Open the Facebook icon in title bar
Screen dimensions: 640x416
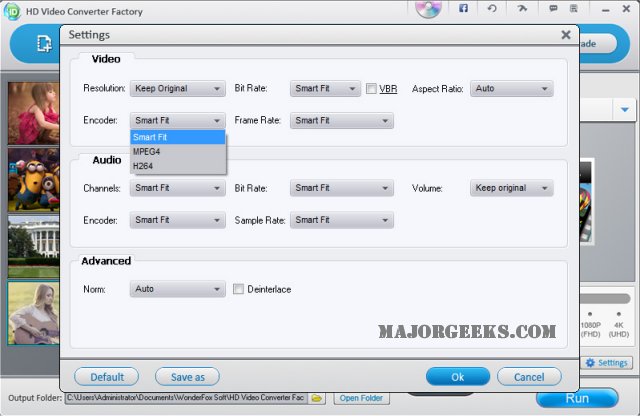click(x=463, y=8)
